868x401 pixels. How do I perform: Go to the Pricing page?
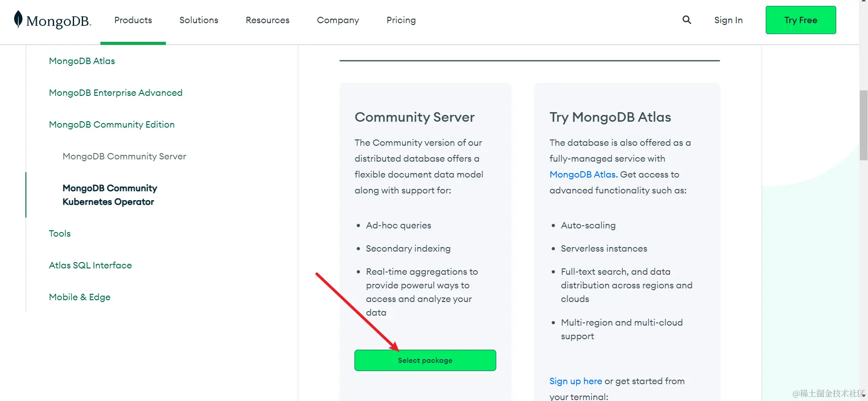click(x=401, y=20)
